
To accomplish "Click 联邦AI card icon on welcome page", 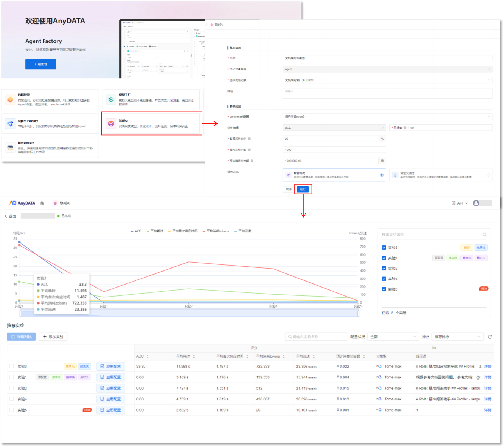I will click(x=111, y=124).
